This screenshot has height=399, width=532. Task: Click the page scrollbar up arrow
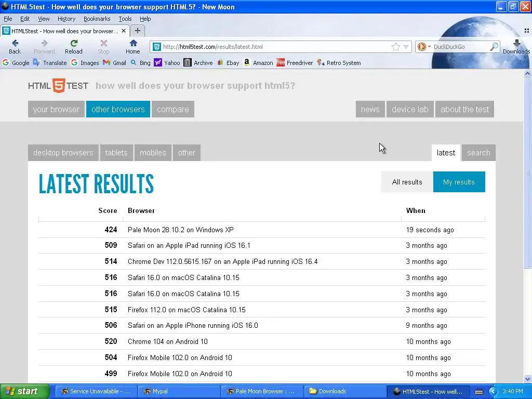click(527, 73)
